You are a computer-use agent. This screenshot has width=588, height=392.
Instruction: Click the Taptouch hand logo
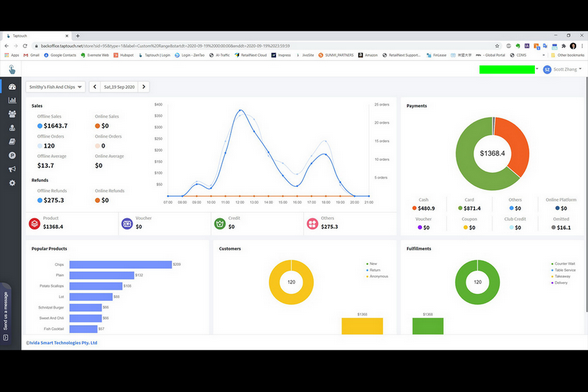click(x=12, y=69)
